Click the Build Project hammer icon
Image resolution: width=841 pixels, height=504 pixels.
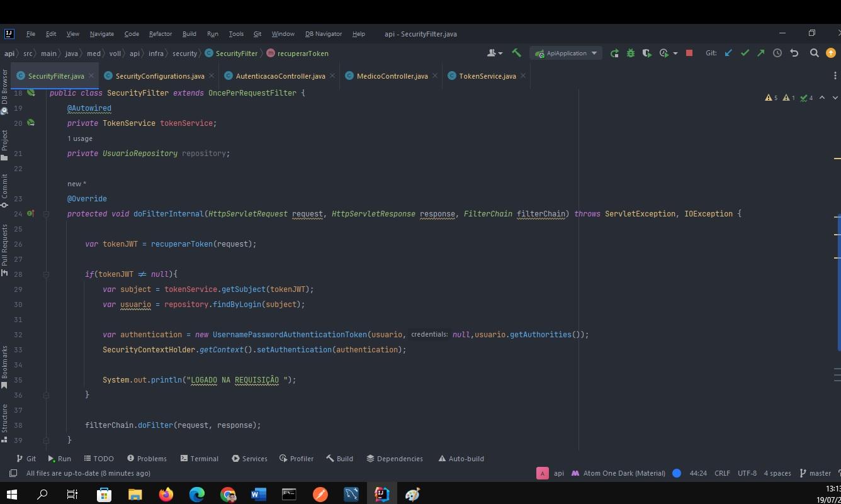516,53
